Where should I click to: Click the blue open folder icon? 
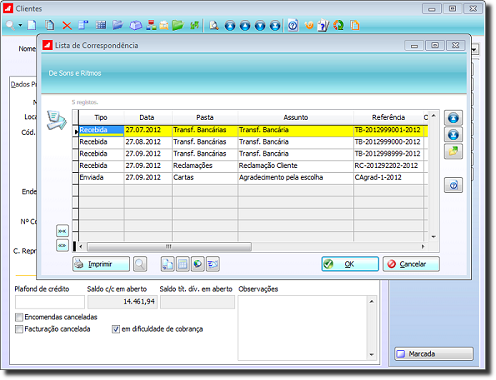(x=117, y=25)
